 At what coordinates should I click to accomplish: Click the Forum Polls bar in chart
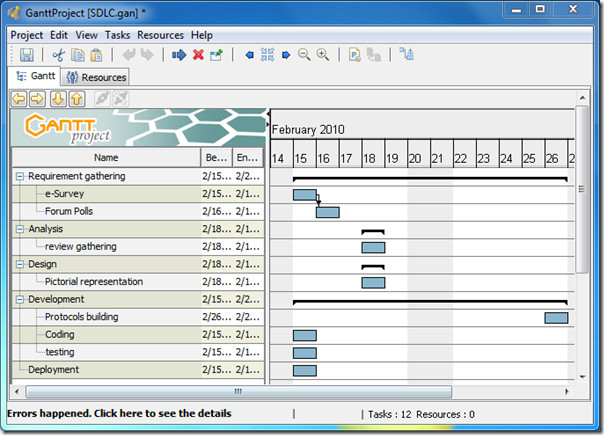coord(327,212)
